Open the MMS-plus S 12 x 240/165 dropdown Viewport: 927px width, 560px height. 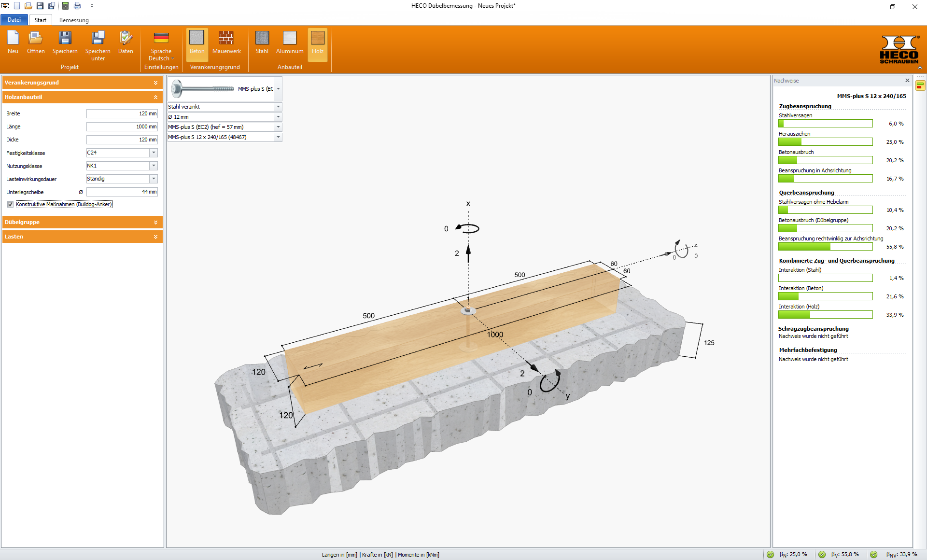tap(278, 138)
